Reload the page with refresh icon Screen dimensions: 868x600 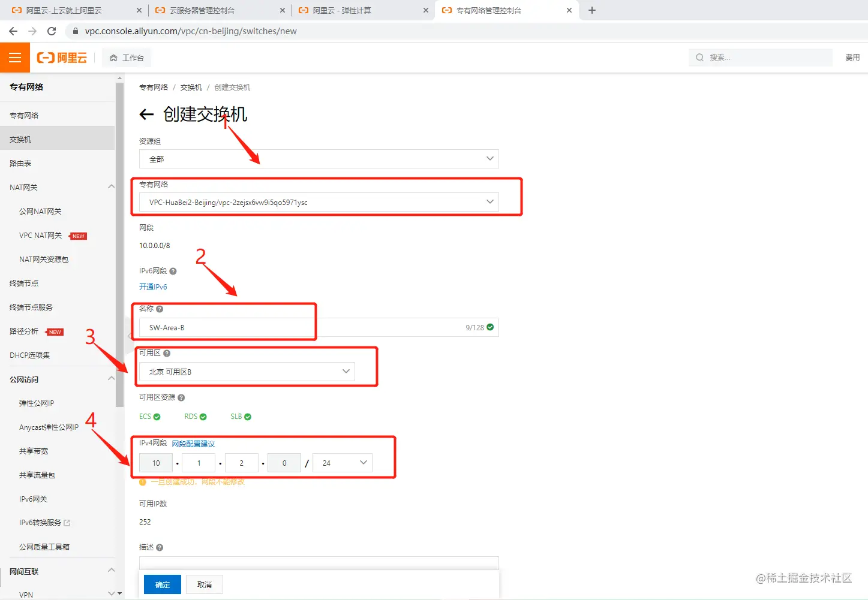point(52,31)
